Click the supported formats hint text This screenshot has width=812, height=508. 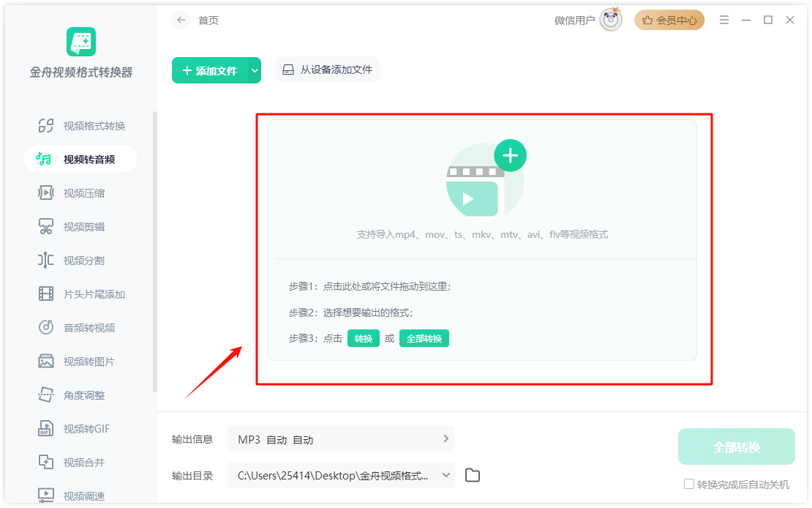point(482,234)
